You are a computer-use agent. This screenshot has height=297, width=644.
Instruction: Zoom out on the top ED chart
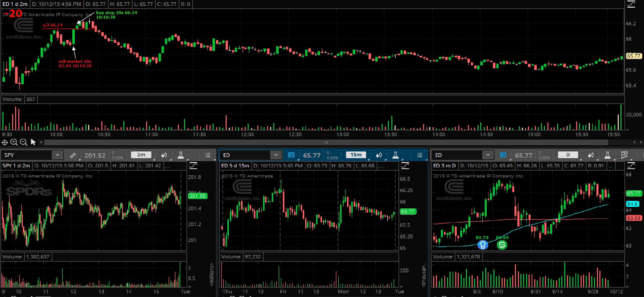point(24,142)
